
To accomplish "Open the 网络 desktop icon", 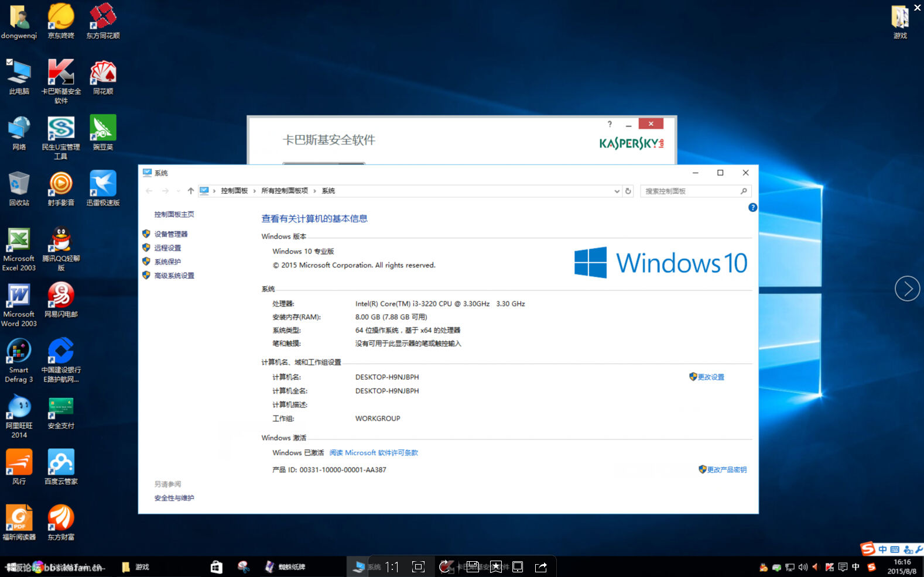I will click(x=19, y=133).
